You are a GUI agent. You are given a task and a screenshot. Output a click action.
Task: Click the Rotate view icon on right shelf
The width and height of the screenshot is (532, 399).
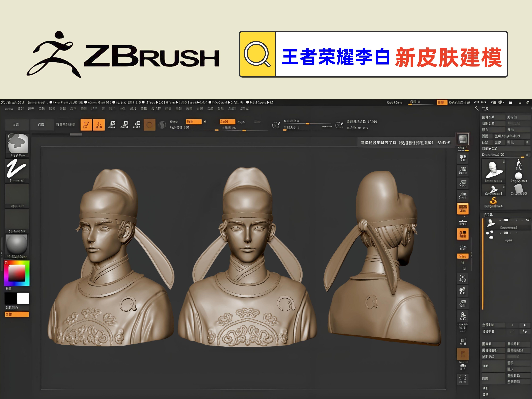(x=463, y=316)
